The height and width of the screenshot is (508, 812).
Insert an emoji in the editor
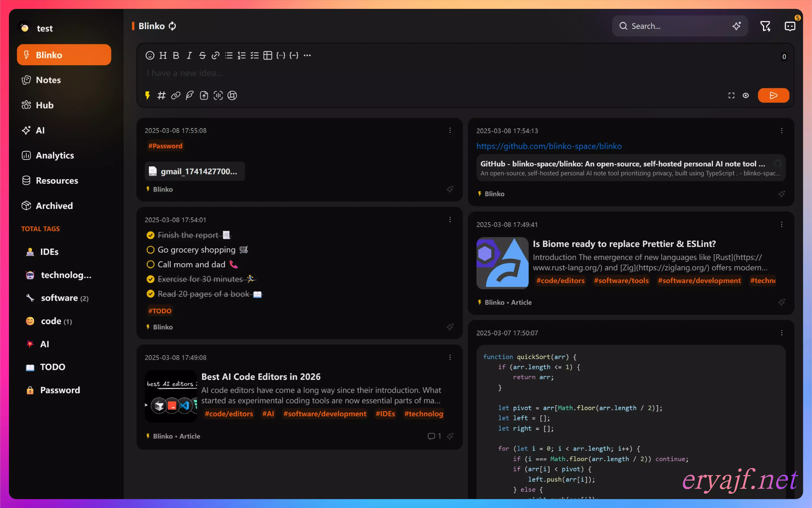point(150,55)
